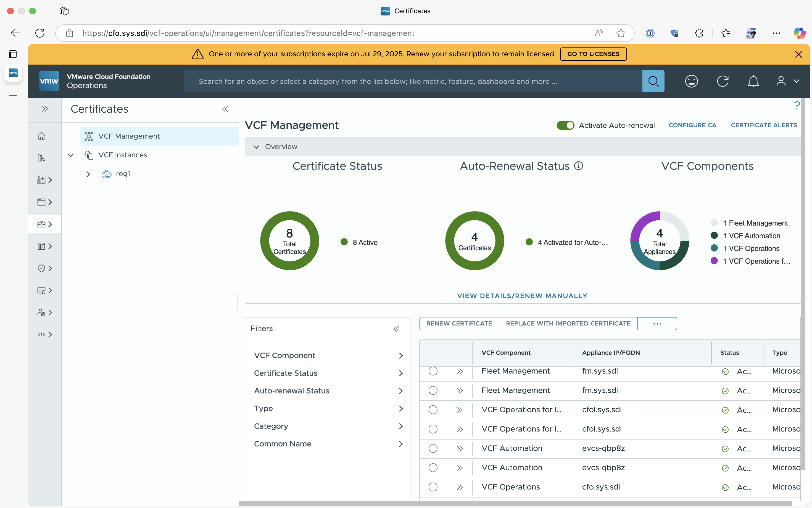The image size is (812, 508).
Task: Select second VCF Operations for l... cfol.sys.sdi radio
Action: click(433, 429)
